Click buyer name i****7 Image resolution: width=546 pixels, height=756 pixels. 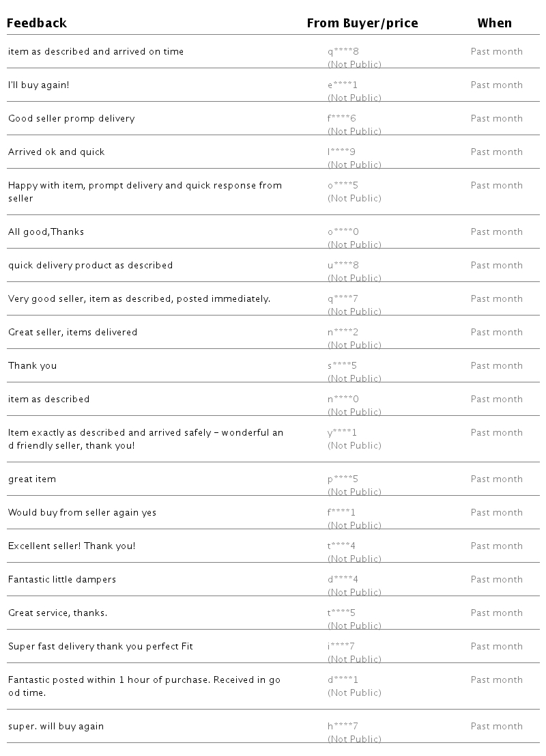(x=341, y=646)
